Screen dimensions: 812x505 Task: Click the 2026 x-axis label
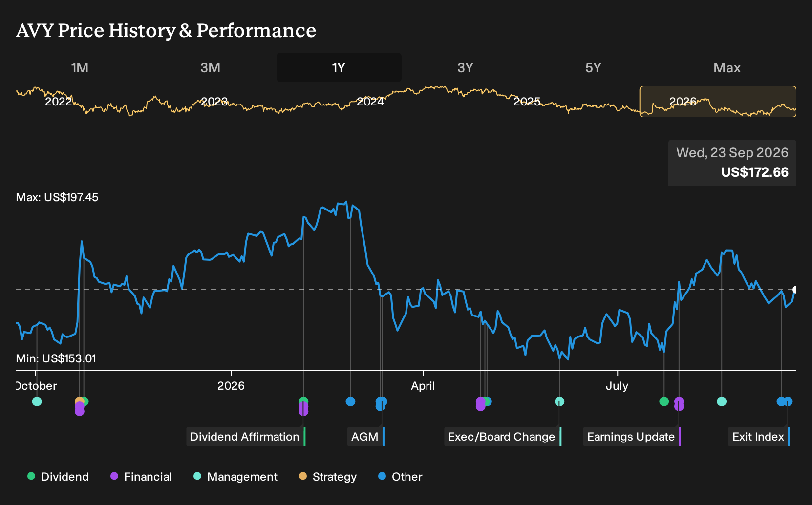pyautogui.click(x=231, y=386)
